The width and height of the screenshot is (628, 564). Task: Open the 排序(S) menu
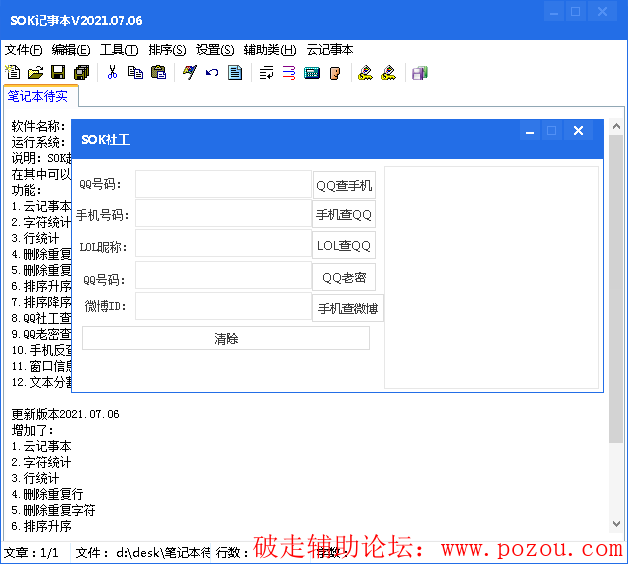pyautogui.click(x=167, y=50)
